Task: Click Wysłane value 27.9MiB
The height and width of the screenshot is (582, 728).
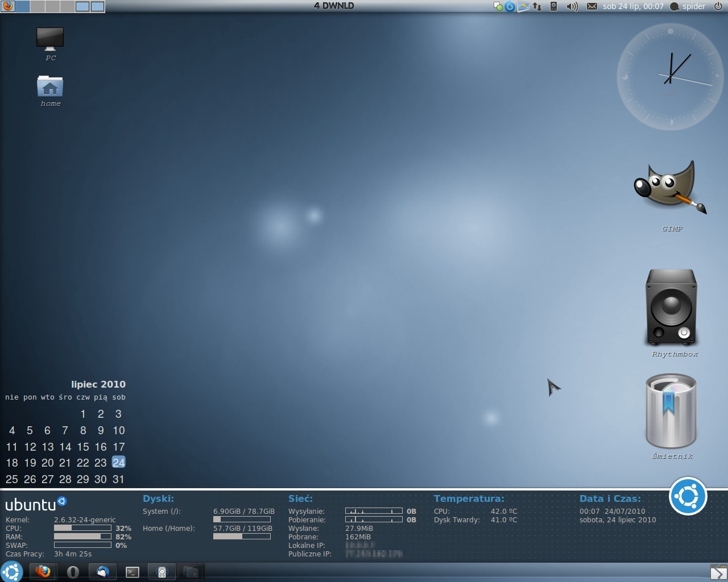Action: 359,528
